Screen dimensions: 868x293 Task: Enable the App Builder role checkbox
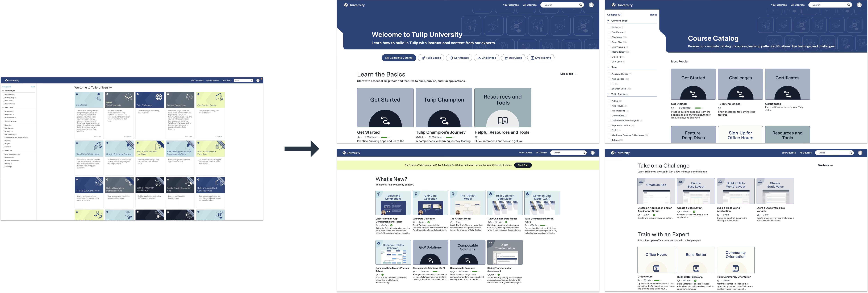(610, 79)
